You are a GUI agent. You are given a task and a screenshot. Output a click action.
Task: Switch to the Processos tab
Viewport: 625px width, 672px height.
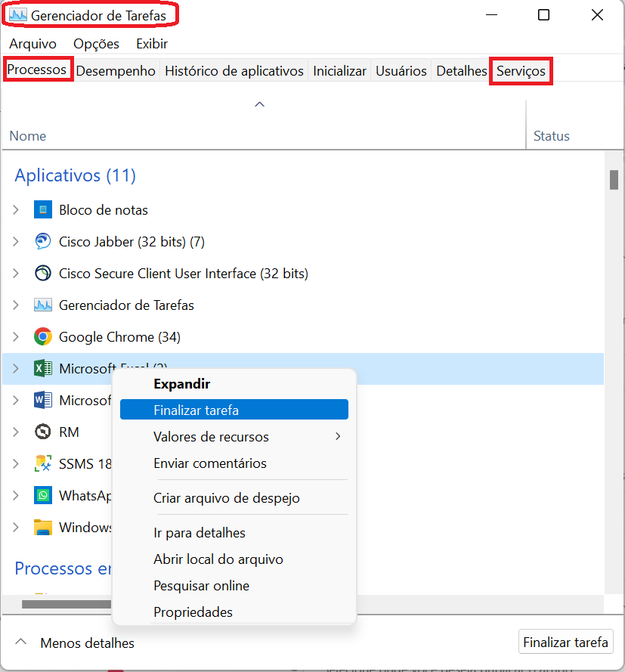[x=37, y=70]
